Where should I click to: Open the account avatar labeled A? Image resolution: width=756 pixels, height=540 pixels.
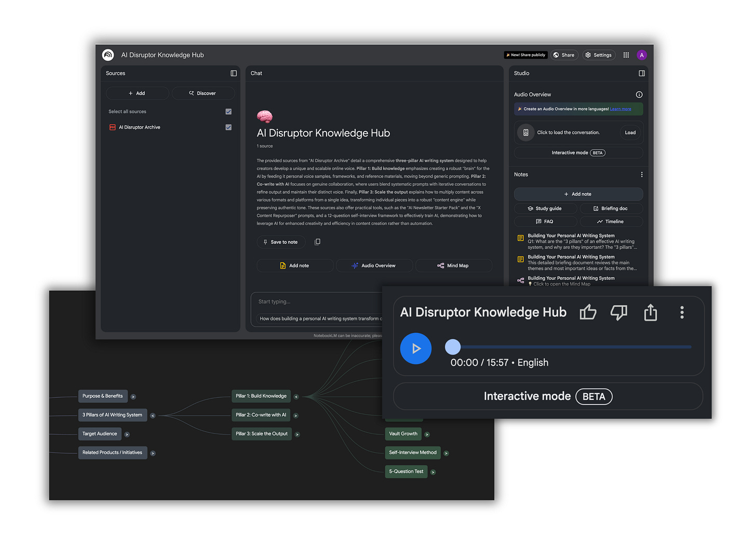[x=642, y=55]
